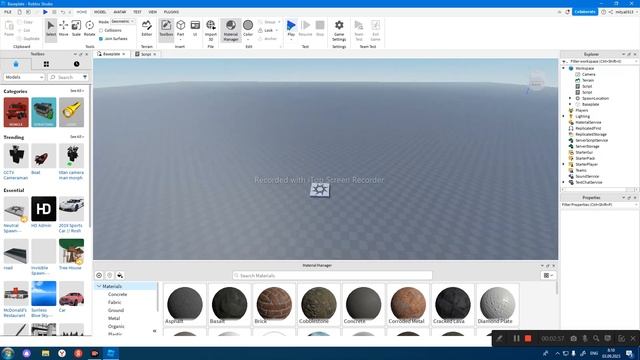Expand the Workspace node arrow
Screen dimensions: 640x360
coord(564,68)
